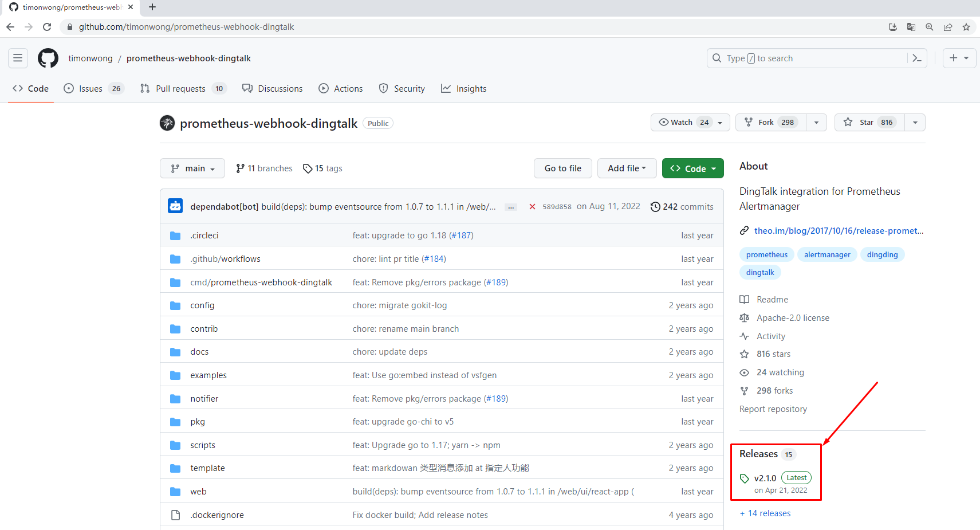Screen dimensions: 980x530
Task: Click the eye icon next to 24 watching
Action: (745, 372)
